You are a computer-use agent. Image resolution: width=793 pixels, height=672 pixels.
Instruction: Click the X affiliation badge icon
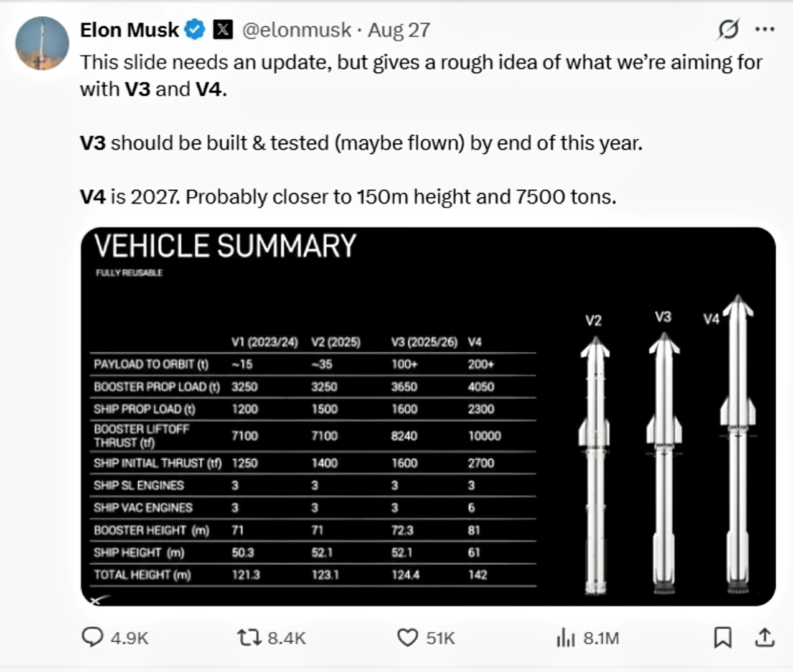tap(223, 30)
